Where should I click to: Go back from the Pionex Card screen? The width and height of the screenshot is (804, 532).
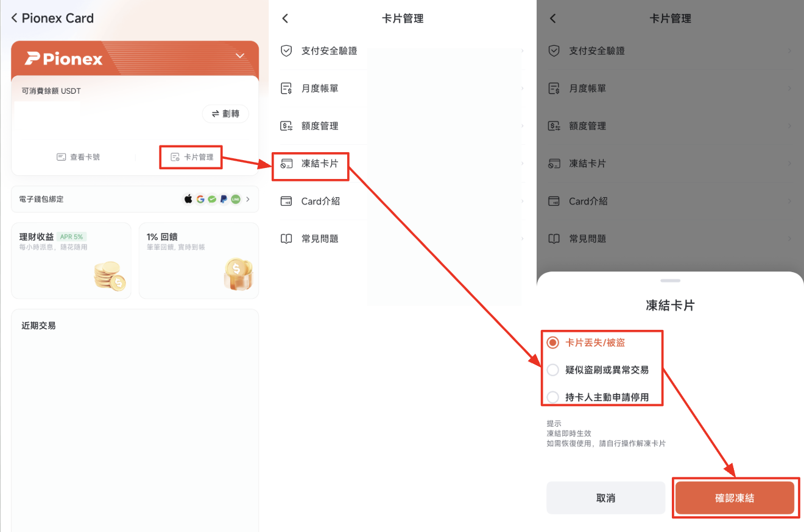[x=15, y=18]
